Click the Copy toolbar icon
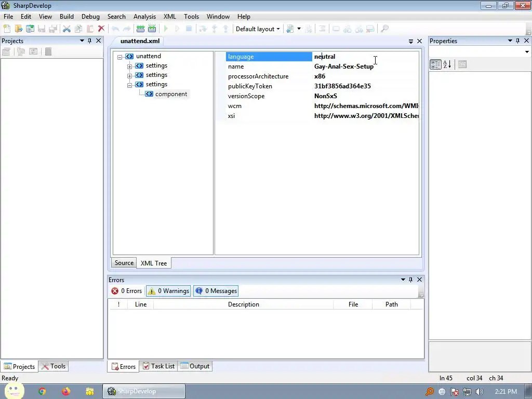532x399 pixels. 78,29
